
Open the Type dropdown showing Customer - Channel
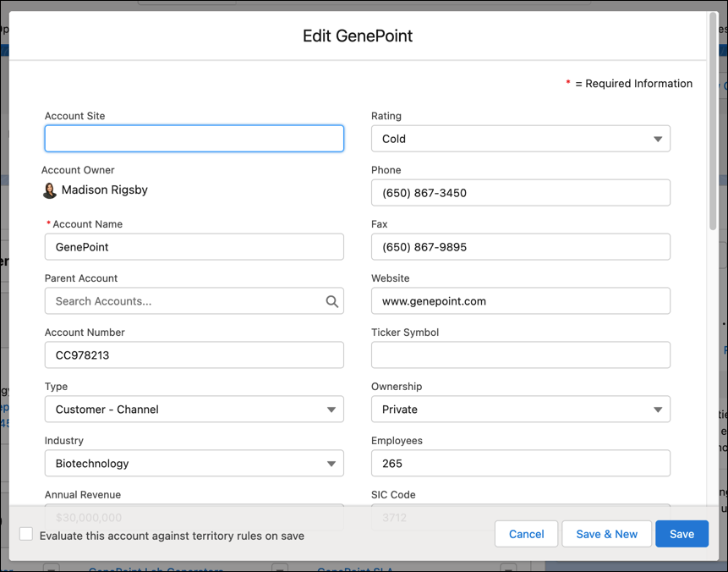[194, 409]
